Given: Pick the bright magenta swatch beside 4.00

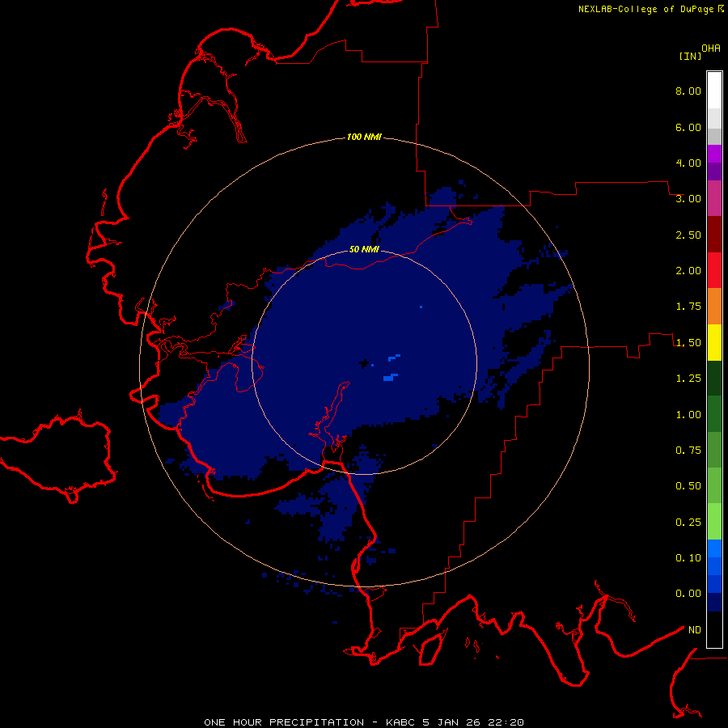Looking at the screenshot, I should tap(714, 154).
